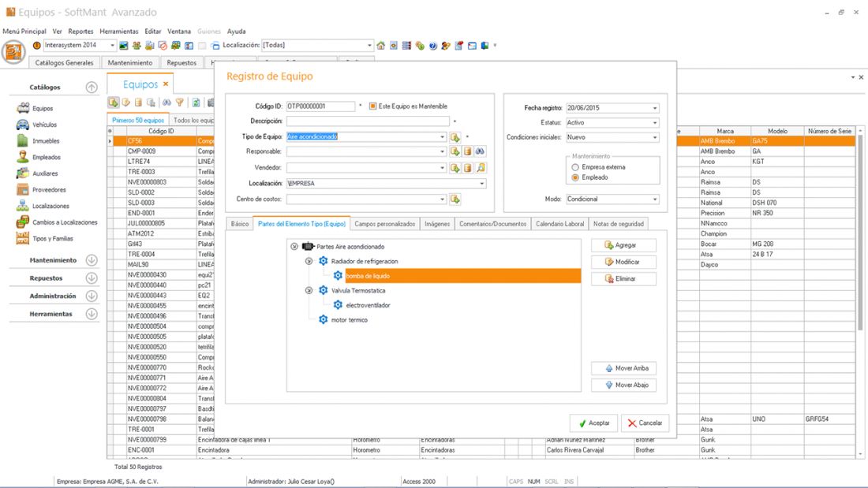The width and height of the screenshot is (868, 488).
Task: Click the 'Mover Arriba' button
Action: [x=624, y=368]
